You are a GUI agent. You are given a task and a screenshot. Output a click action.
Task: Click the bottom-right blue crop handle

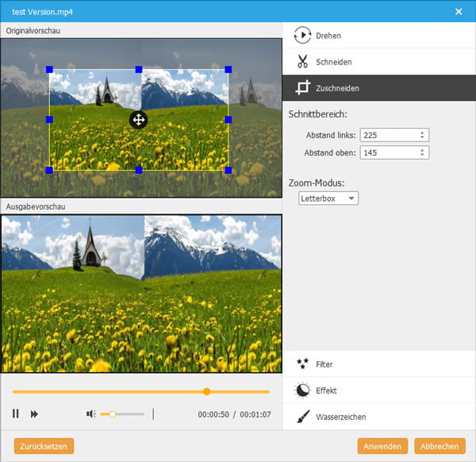pos(228,170)
